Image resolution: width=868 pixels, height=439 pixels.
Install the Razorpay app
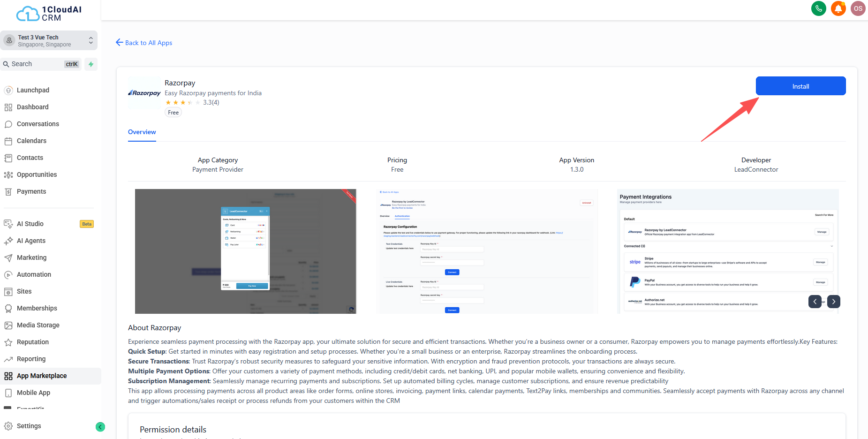tap(800, 86)
